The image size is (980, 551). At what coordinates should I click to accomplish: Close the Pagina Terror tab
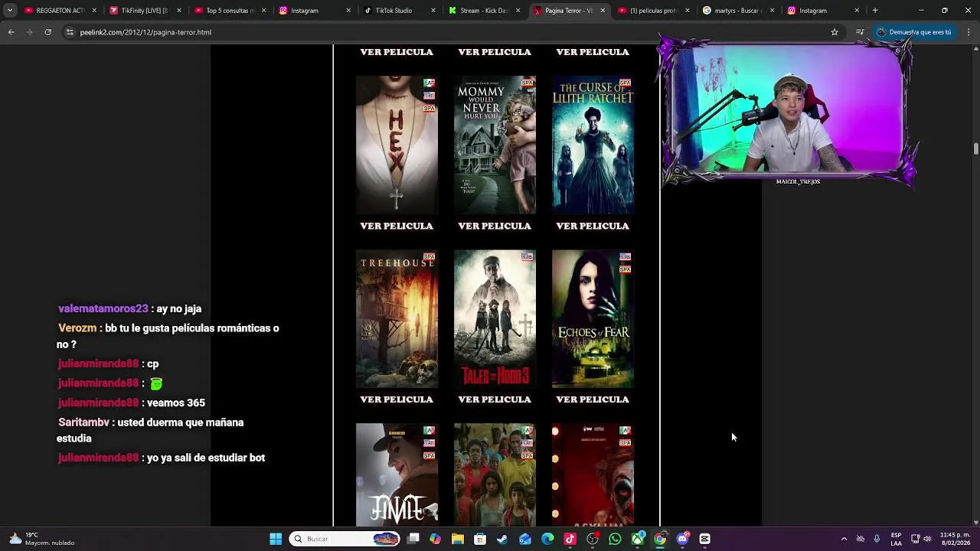point(603,11)
